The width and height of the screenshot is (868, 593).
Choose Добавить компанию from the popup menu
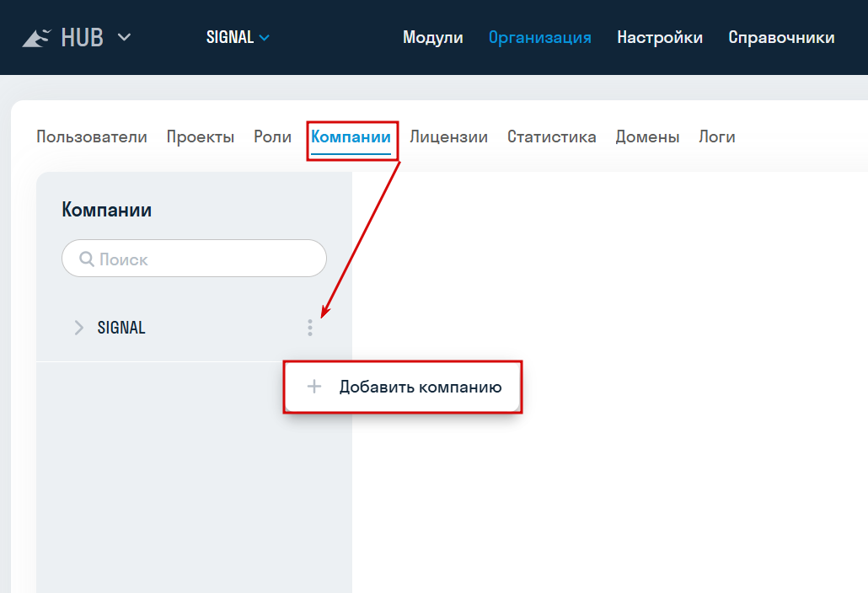(403, 387)
